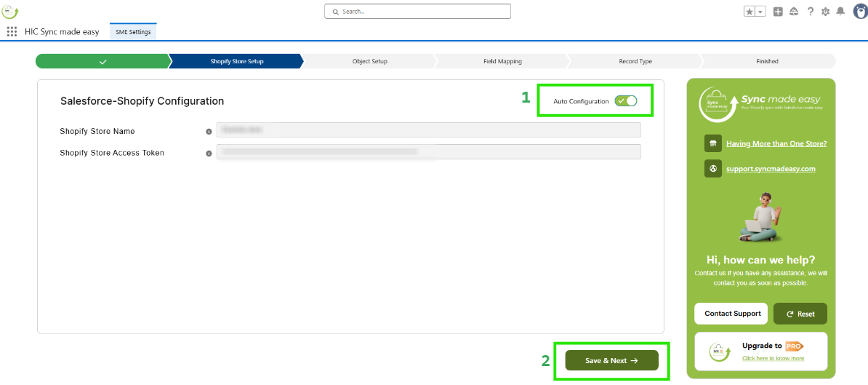Select the SME Settings tab

tap(133, 32)
